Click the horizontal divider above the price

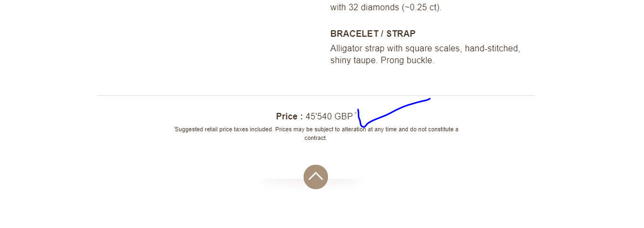(x=316, y=95)
